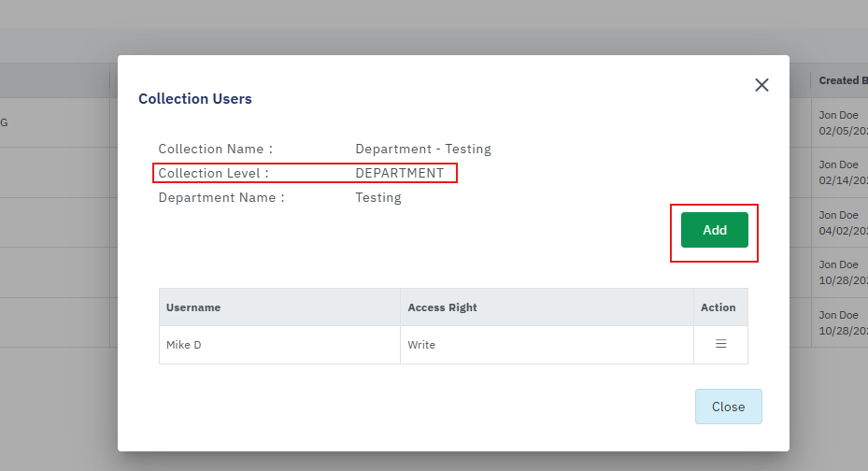Click the Action column header
Viewport: 868px width, 471px height.
pos(719,307)
